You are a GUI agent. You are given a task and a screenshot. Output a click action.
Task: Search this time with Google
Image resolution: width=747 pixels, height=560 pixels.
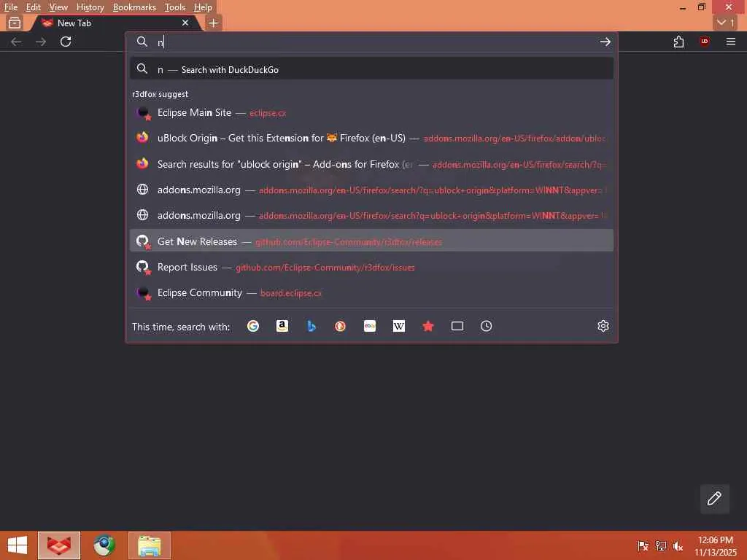253,326
